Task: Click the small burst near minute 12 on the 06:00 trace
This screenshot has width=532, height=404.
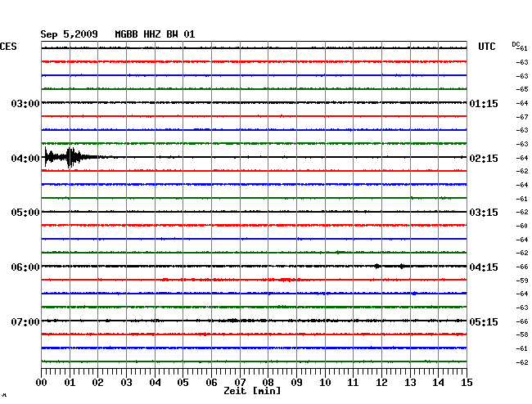Action: (377, 266)
